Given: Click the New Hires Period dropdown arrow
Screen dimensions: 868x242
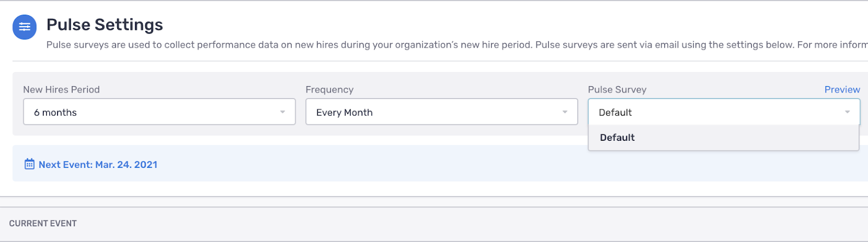Looking at the screenshot, I should click(283, 112).
